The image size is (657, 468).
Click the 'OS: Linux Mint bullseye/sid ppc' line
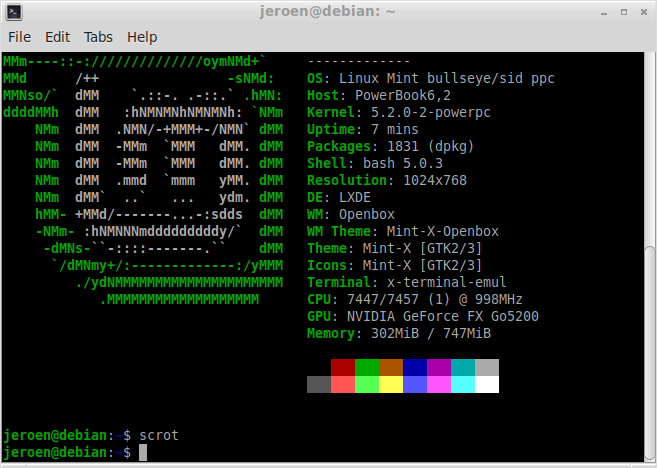pyautogui.click(x=431, y=78)
